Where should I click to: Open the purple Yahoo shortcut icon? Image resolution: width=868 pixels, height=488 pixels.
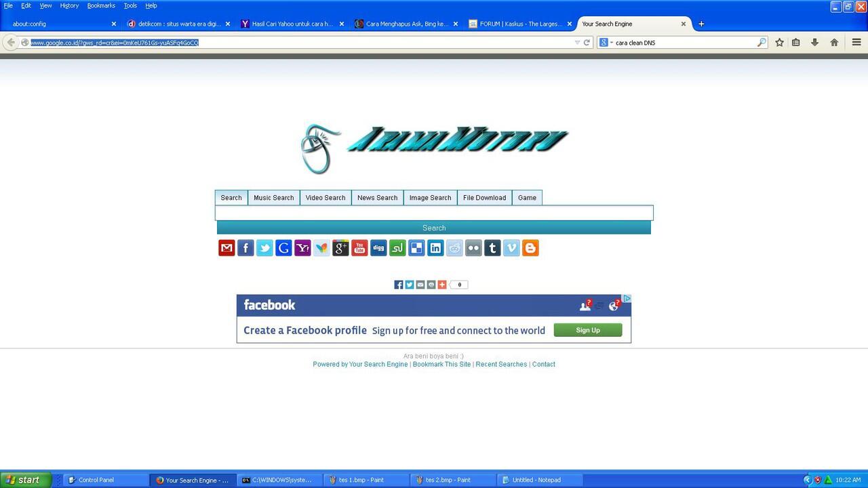302,248
